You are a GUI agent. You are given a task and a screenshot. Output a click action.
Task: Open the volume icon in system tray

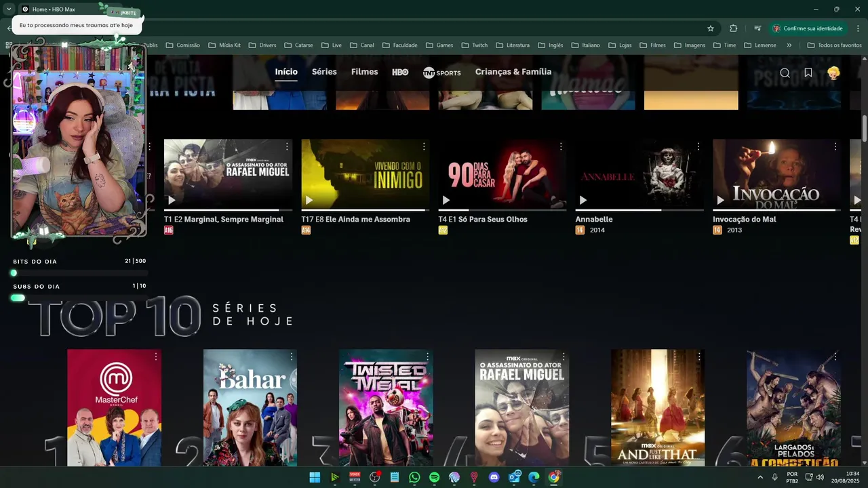821,477
